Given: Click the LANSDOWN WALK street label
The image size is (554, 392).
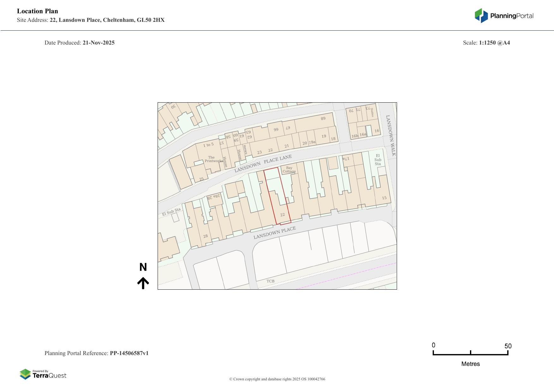Looking at the screenshot, I should [390, 136].
